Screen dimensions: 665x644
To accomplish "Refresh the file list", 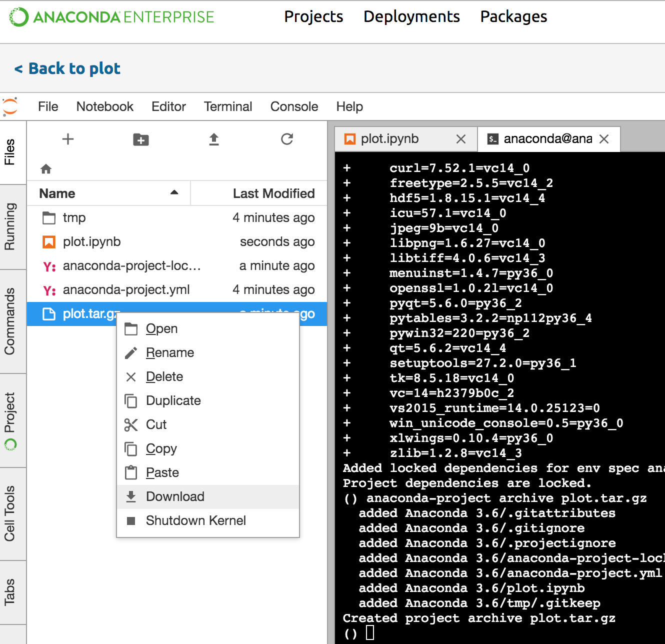I will coord(287,139).
